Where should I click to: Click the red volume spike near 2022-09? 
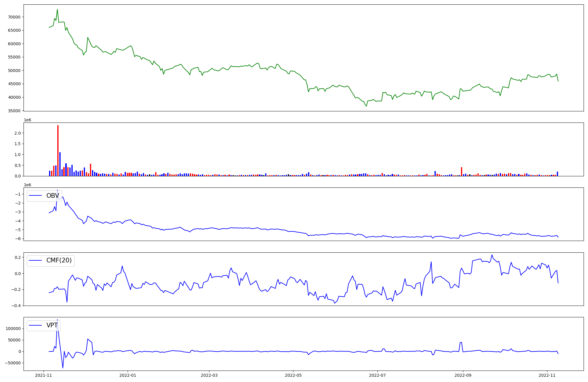pyautogui.click(x=462, y=172)
